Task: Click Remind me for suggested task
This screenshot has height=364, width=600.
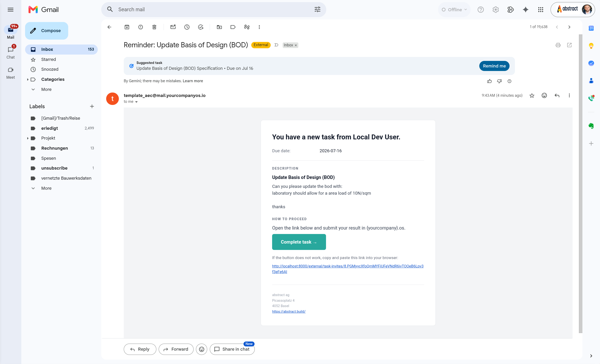Action: [494, 66]
